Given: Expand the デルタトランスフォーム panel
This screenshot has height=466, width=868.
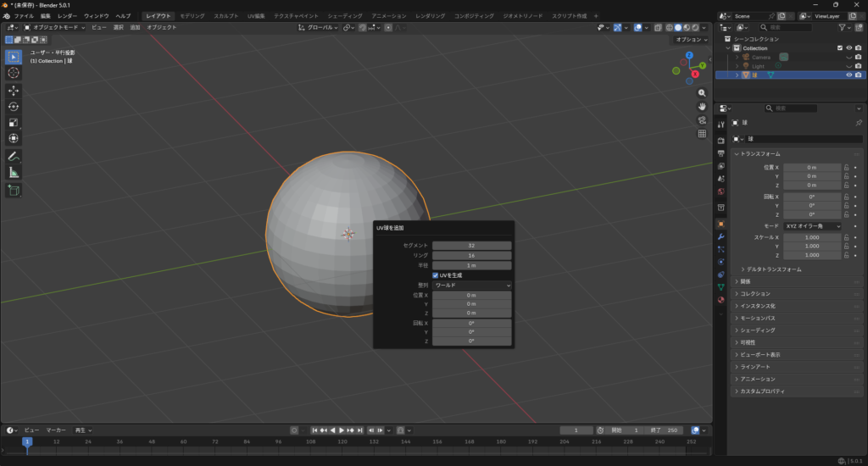Looking at the screenshot, I should 773,269.
